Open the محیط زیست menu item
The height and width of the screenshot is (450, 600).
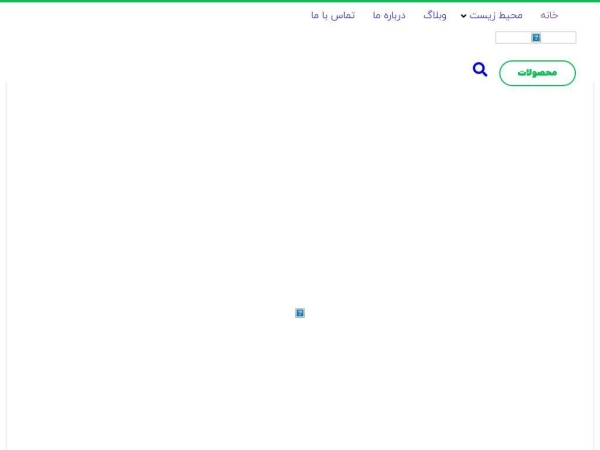[x=496, y=15]
